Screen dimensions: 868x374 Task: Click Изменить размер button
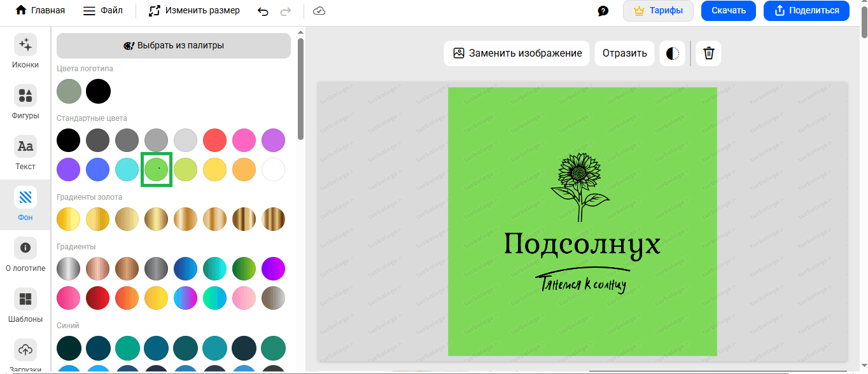tap(194, 11)
